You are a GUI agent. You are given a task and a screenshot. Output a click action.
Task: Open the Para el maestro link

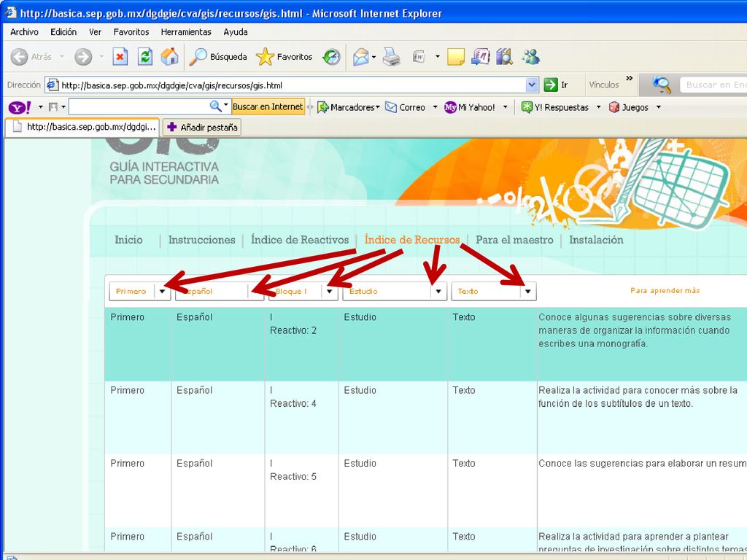[x=514, y=239]
